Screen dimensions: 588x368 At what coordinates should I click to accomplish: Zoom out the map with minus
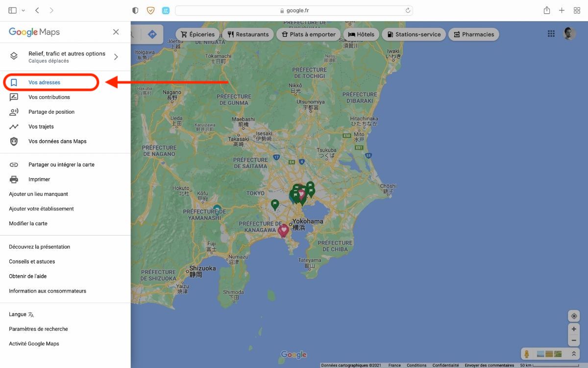coord(574,341)
